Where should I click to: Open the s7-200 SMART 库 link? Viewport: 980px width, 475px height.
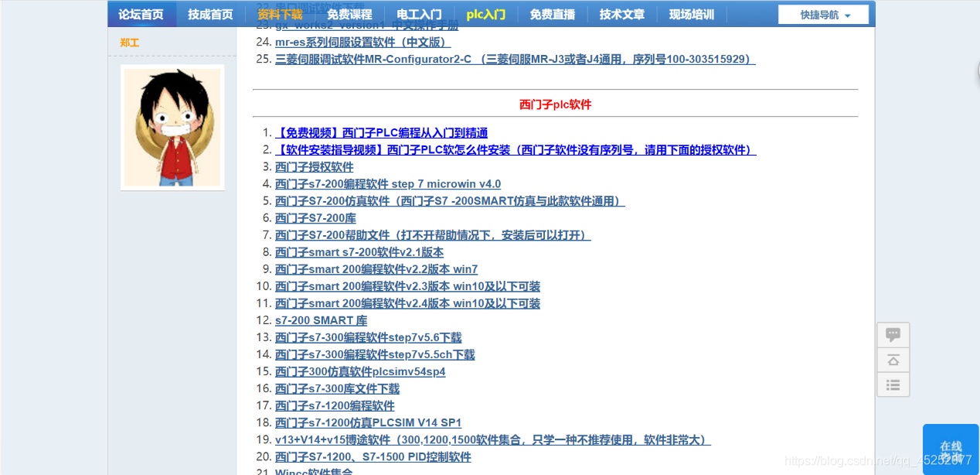[x=322, y=320]
